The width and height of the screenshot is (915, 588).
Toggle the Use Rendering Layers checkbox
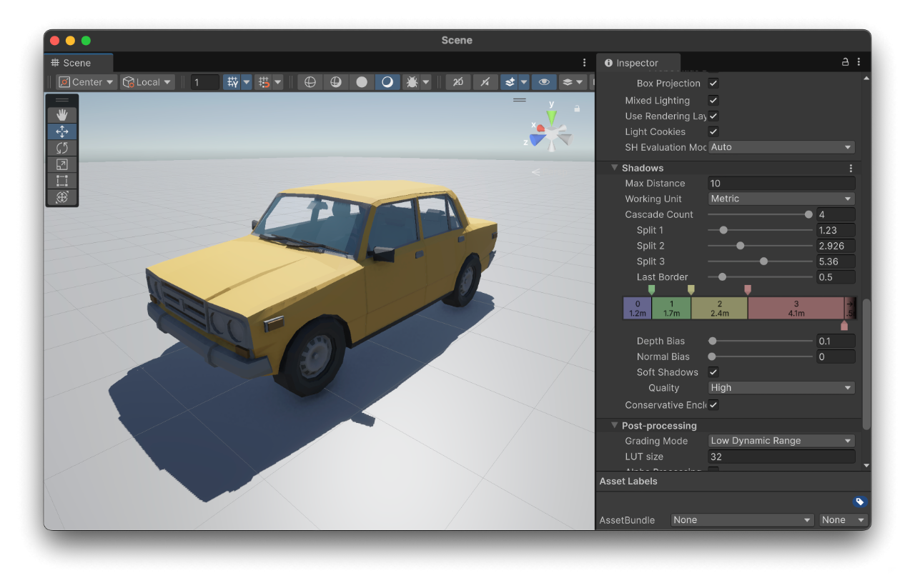pyautogui.click(x=713, y=116)
